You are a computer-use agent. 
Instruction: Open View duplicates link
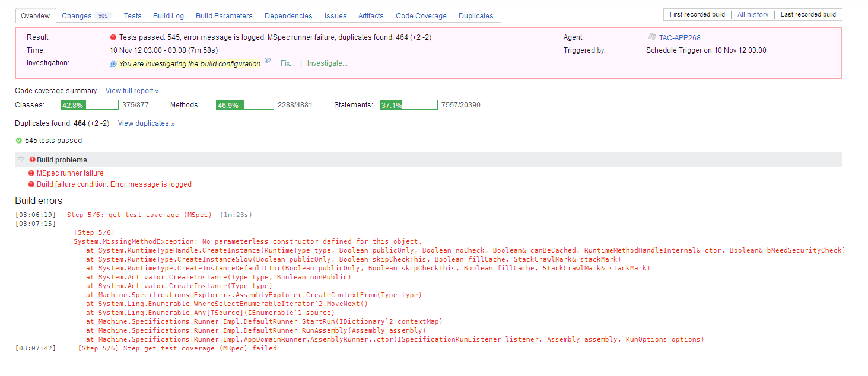coord(146,123)
